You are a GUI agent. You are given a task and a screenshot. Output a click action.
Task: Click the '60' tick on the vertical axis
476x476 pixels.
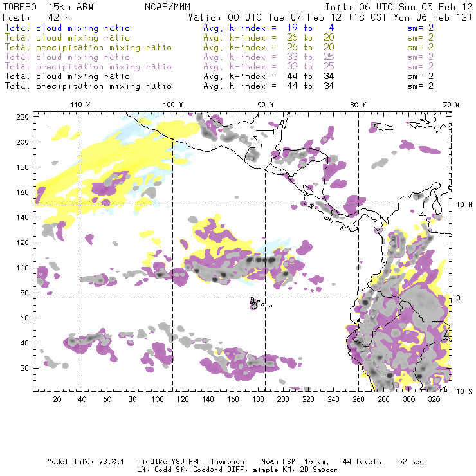(24, 318)
